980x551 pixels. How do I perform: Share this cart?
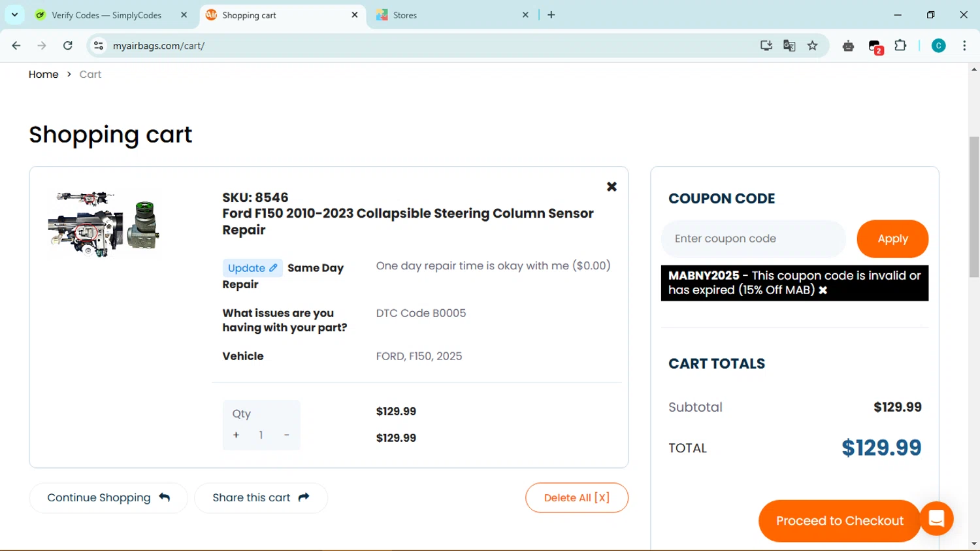[261, 498]
